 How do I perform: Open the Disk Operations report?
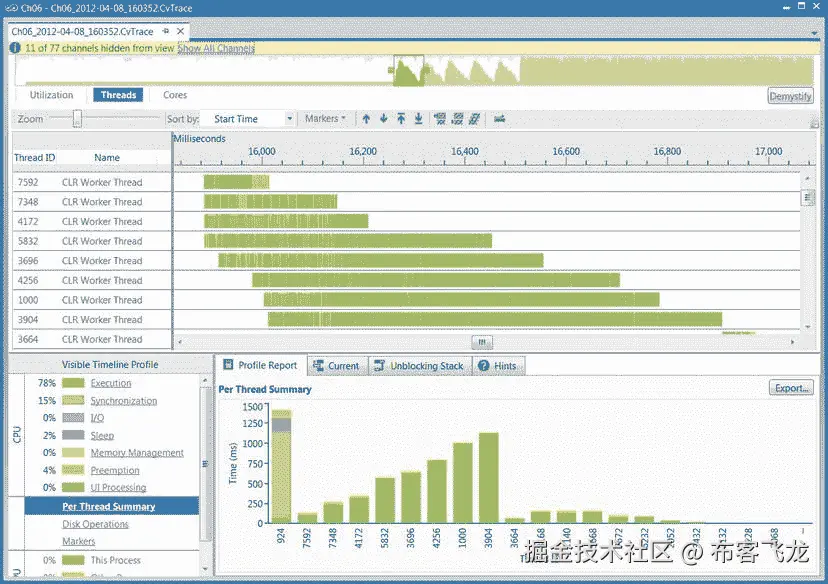95,524
